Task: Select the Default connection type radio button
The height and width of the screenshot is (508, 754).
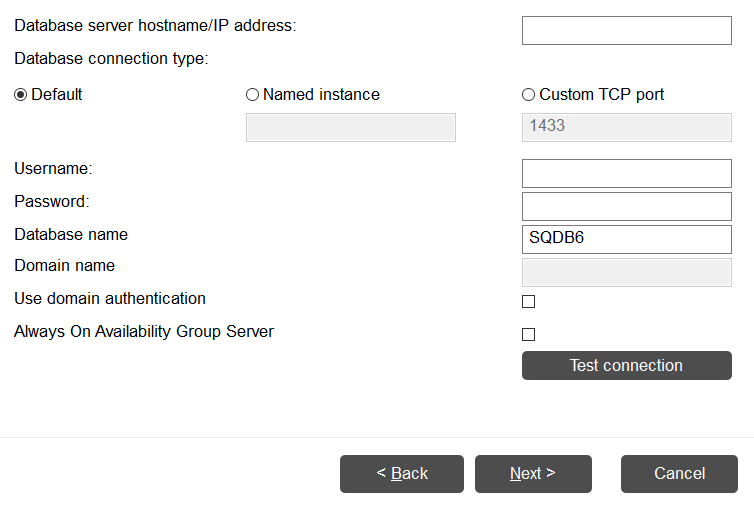Action: 21,95
